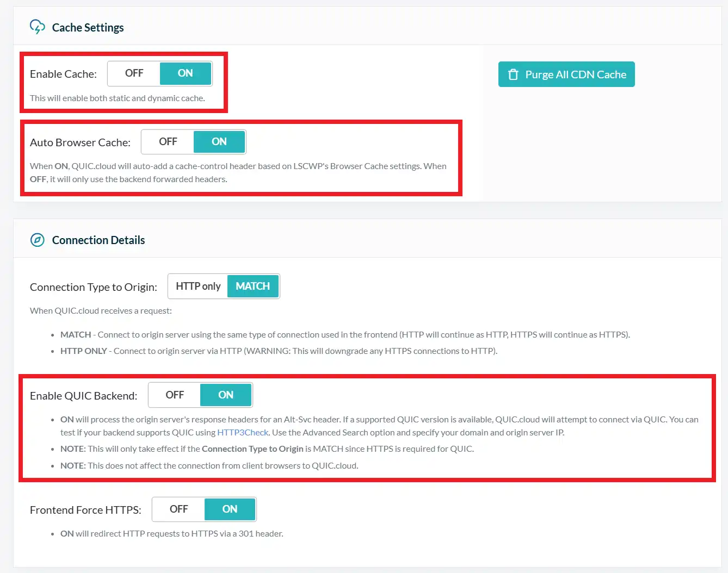Set Auto Browser Cache to ON
The width and height of the screenshot is (728, 573).
click(x=219, y=142)
